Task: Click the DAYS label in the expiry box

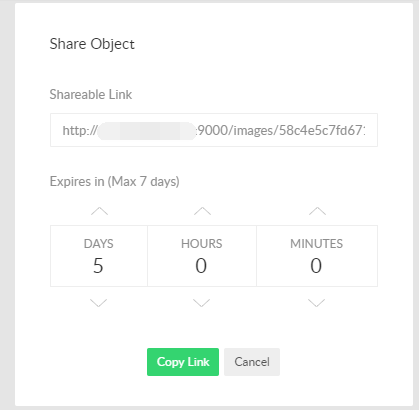Action: pos(98,244)
